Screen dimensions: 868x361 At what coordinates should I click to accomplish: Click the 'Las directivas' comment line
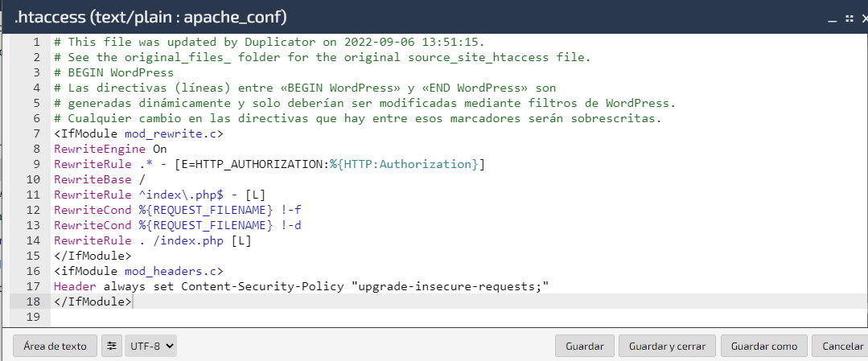tap(304, 88)
